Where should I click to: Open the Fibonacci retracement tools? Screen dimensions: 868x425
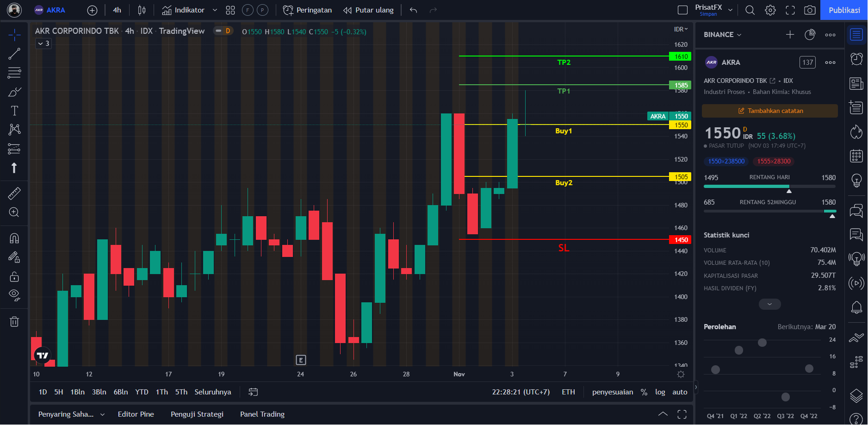tap(14, 73)
